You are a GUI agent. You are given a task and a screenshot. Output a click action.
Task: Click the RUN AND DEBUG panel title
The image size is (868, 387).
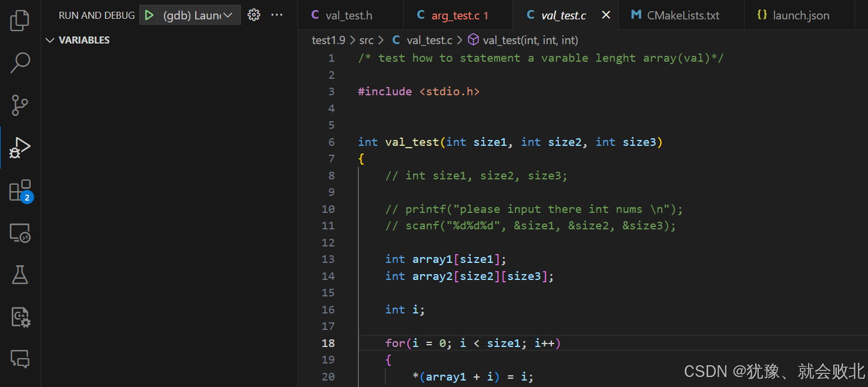(x=97, y=15)
